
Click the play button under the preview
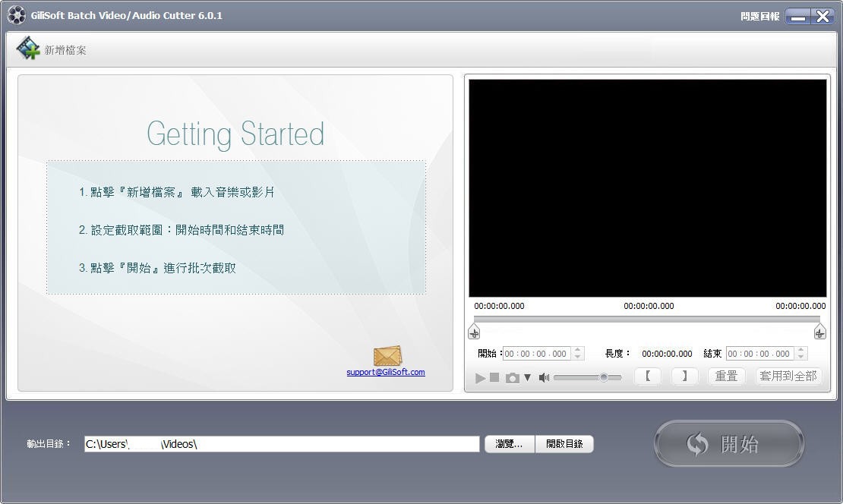pyautogui.click(x=480, y=378)
